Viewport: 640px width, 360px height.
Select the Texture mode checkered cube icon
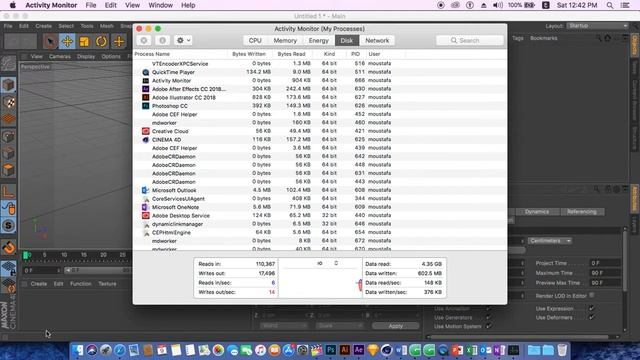8,102
